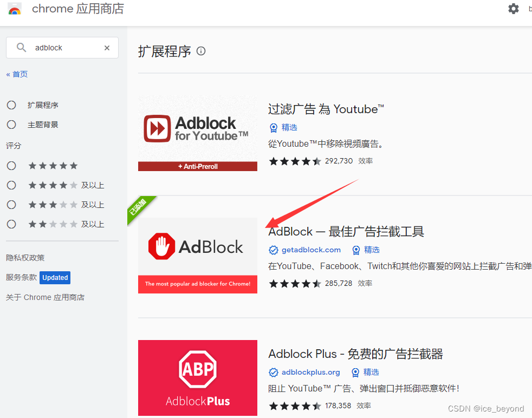Click 精选 badge icon under Youtube extension
Screen dimensions: 532x418
click(274, 128)
